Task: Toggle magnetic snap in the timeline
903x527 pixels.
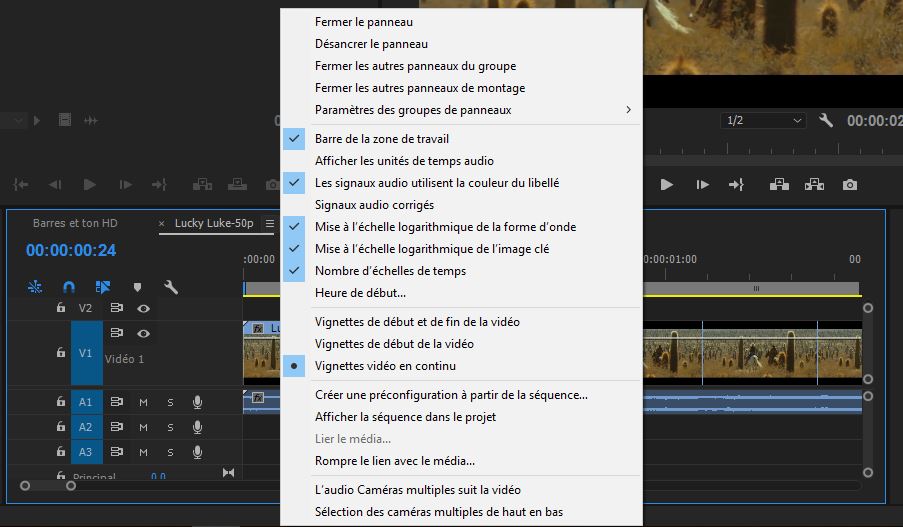Action: [69, 287]
